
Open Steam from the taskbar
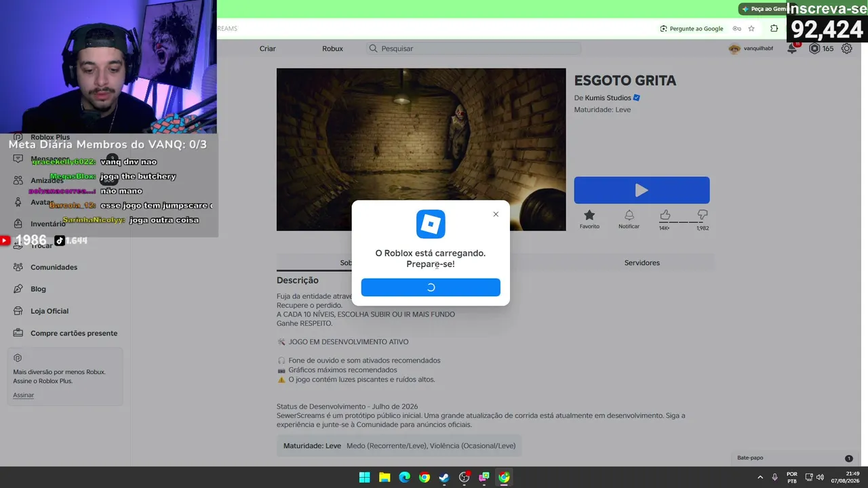tap(444, 477)
